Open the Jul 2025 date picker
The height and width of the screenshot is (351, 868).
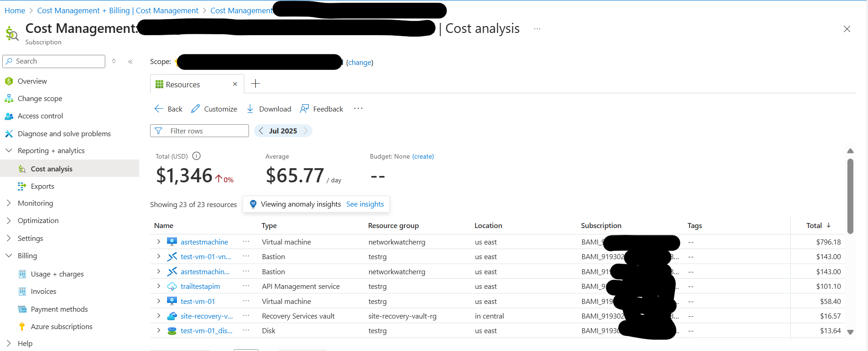[283, 131]
